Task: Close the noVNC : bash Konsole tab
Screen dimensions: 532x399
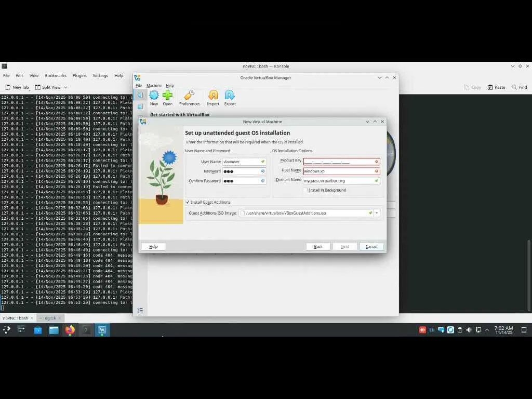Action: coord(32,318)
